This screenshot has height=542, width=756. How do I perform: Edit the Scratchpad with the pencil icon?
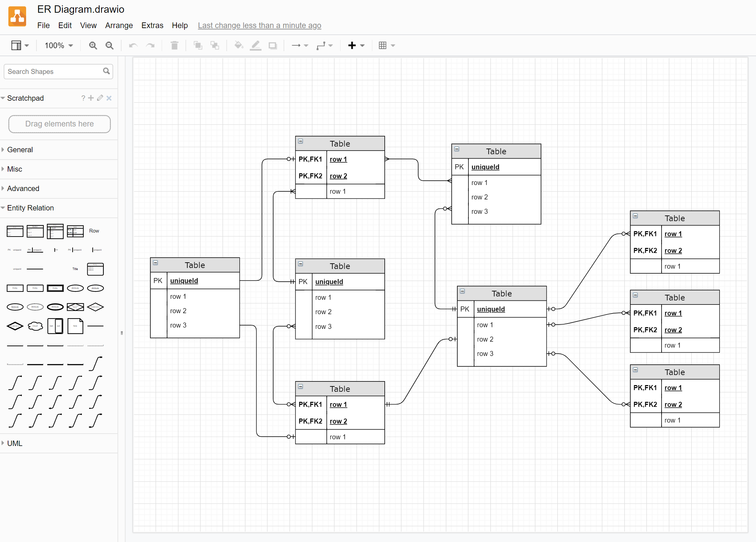tap(99, 98)
